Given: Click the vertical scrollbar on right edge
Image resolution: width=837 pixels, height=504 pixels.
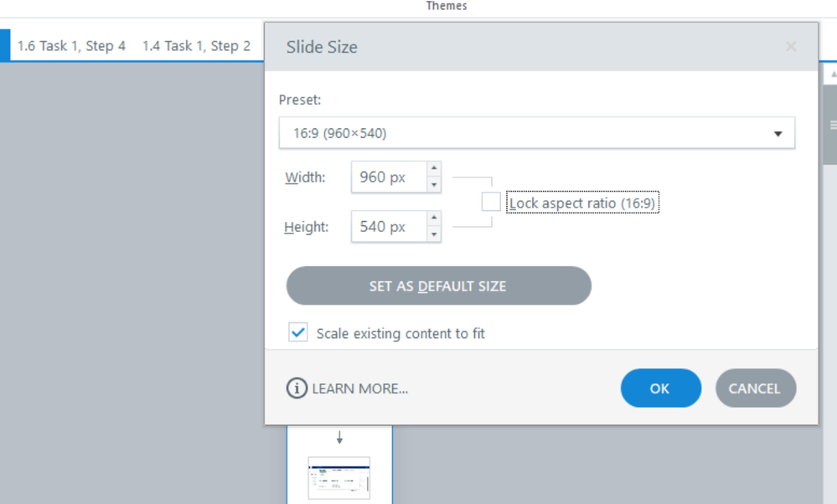Looking at the screenshot, I should [x=830, y=126].
